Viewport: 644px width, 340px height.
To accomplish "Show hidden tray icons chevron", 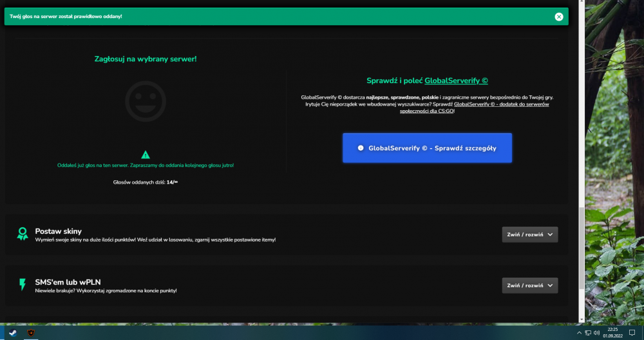I will (579, 333).
